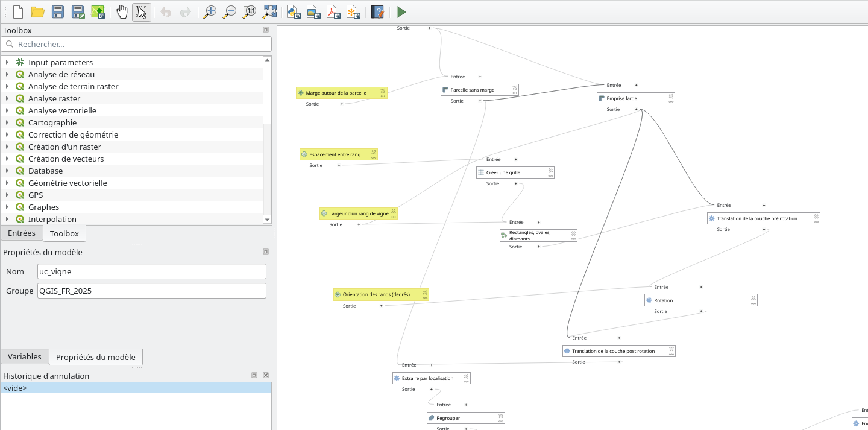
Task: Expand the Input parameters tree group
Action: point(7,62)
